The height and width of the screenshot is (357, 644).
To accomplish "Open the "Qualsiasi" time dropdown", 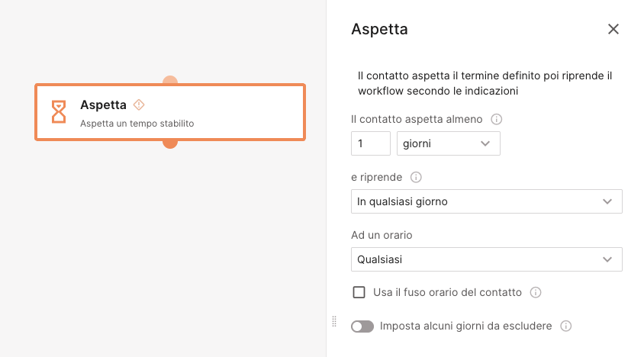I will [486, 259].
